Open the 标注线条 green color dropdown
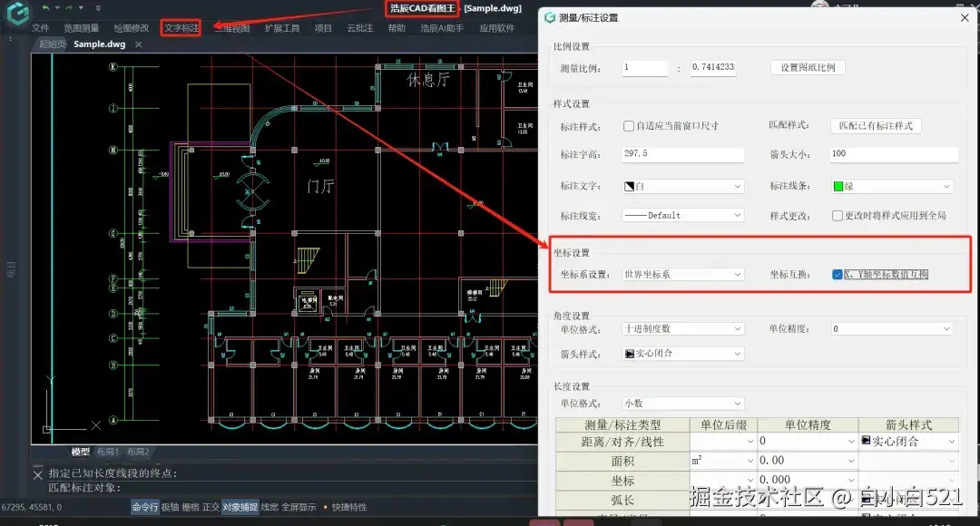980x526 pixels. point(892,186)
